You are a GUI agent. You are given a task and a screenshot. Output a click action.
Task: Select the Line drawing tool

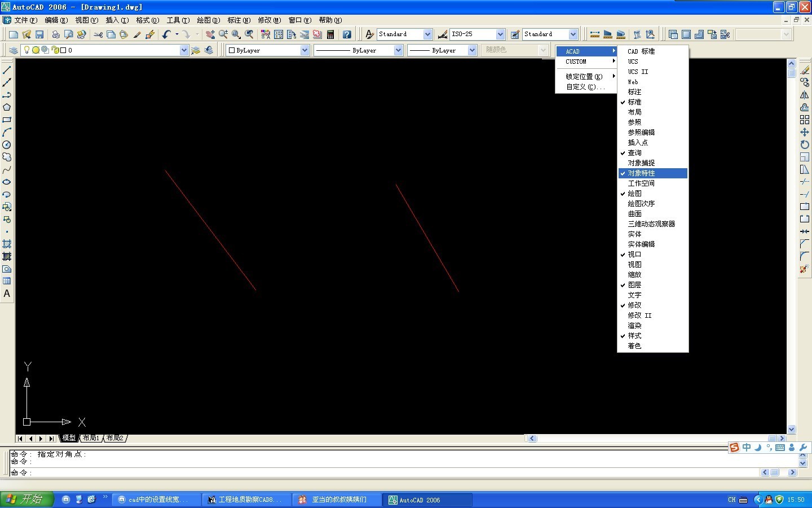7,70
